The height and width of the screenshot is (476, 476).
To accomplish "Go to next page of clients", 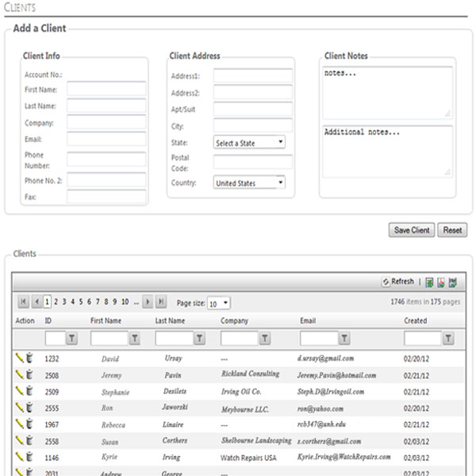I will coord(148,302).
